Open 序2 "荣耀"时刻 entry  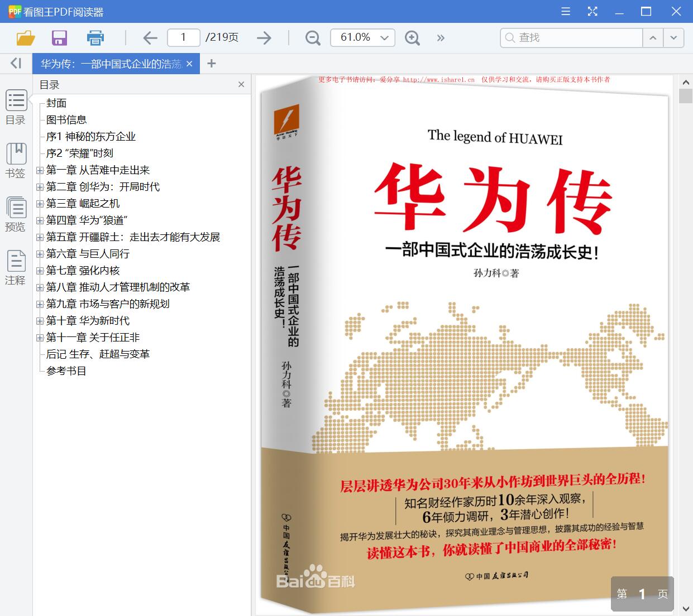pyautogui.click(x=80, y=153)
